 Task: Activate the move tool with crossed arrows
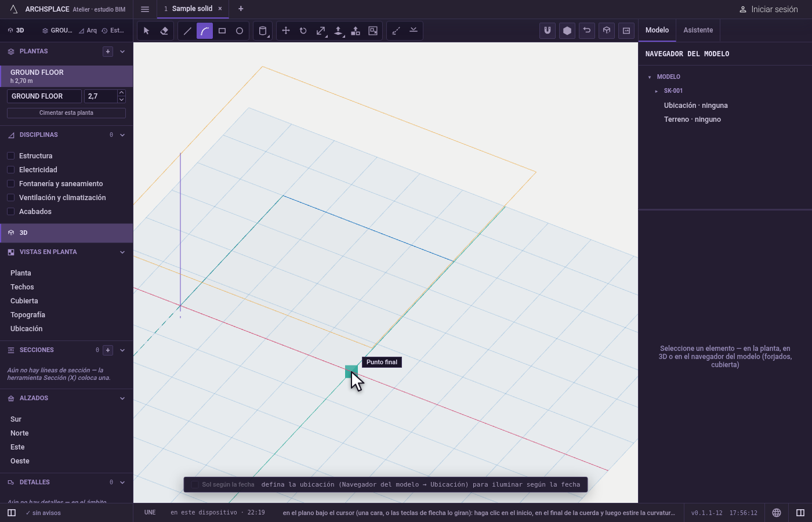click(286, 31)
